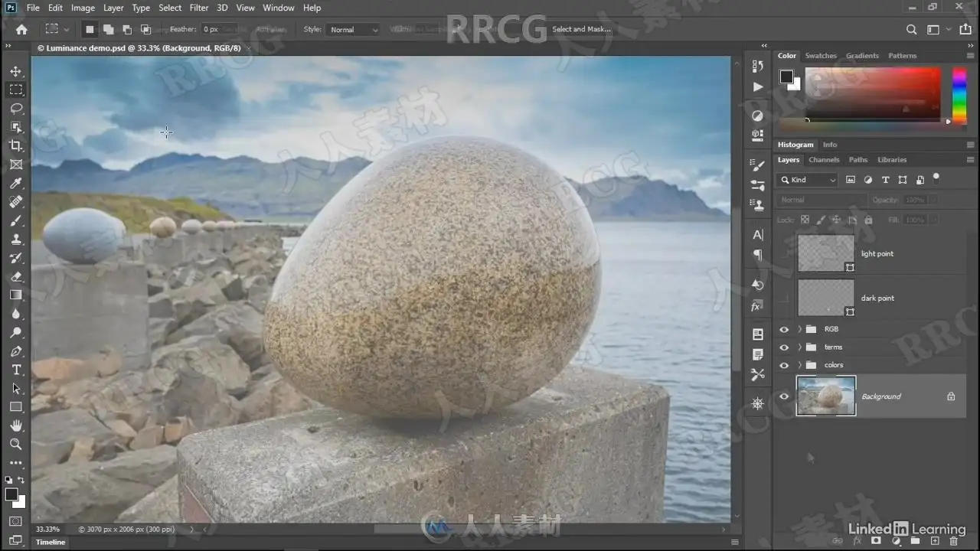This screenshot has width=980, height=551.
Task: Select the Hand tool
Action: click(16, 425)
